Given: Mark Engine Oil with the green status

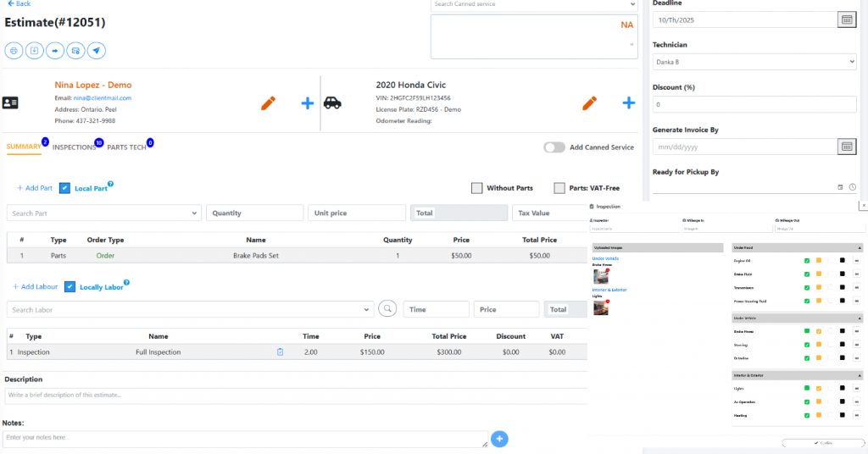Looking at the screenshot, I should click(x=807, y=261).
